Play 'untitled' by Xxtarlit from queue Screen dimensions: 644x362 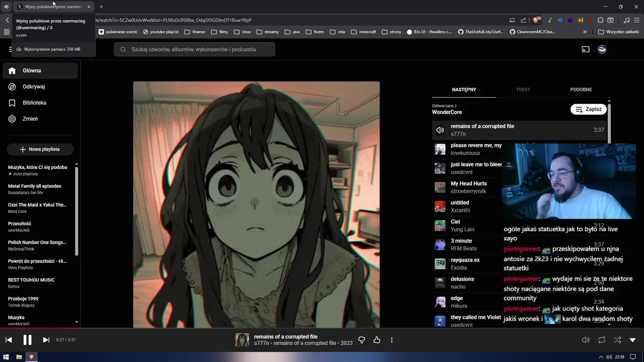(x=468, y=207)
